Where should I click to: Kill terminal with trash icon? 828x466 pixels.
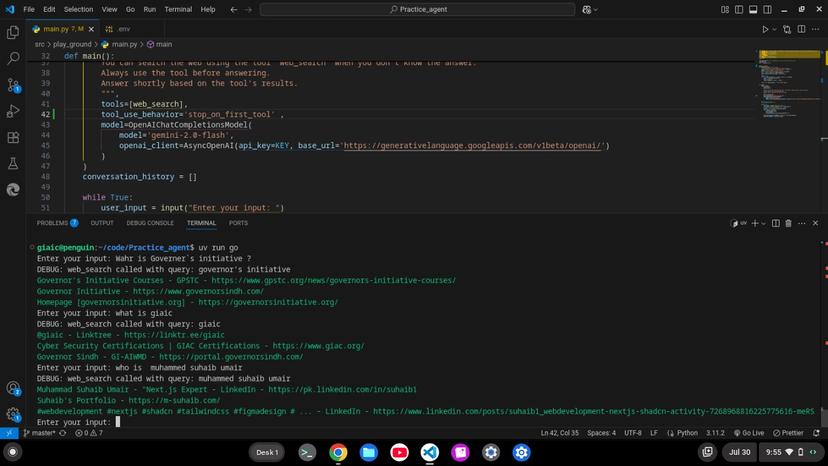pyautogui.click(x=788, y=223)
